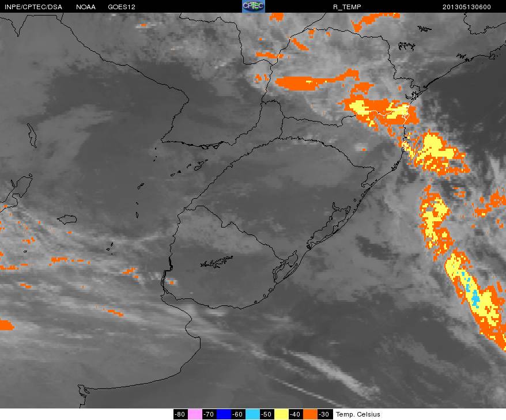Pick the cyan swatch beside -60

click(x=252, y=414)
